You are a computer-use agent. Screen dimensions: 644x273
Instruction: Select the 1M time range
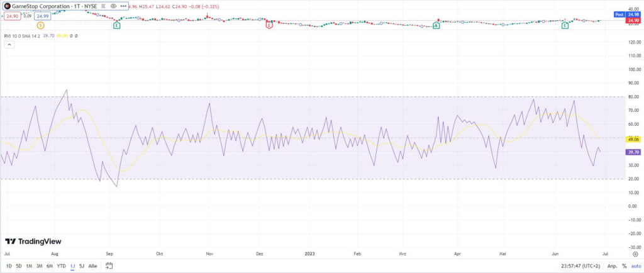click(x=29, y=266)
